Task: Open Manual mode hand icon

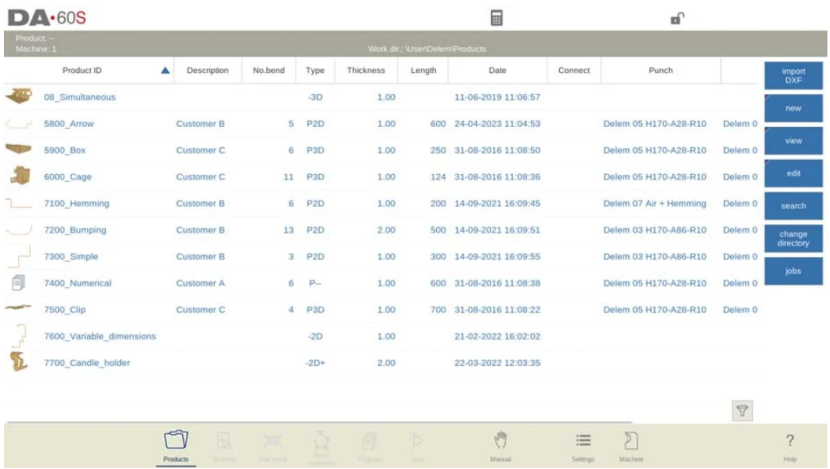Action: click(501, 445)
